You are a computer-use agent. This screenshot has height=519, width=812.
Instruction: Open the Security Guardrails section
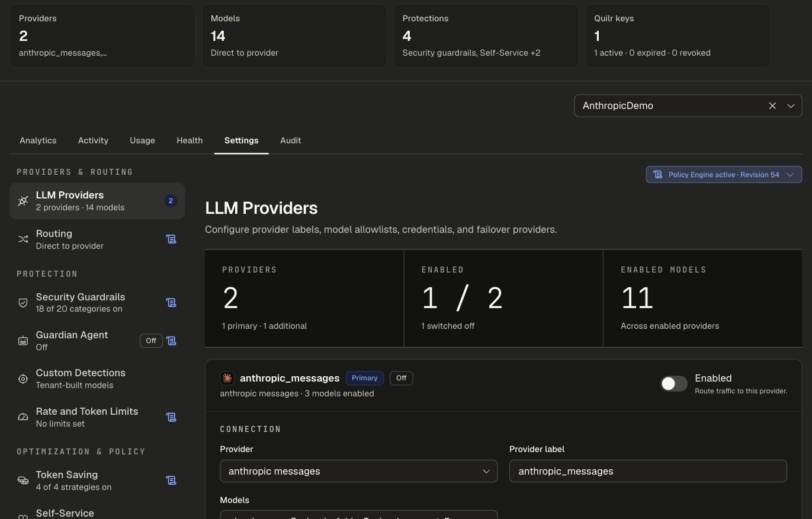click(97, 303)
